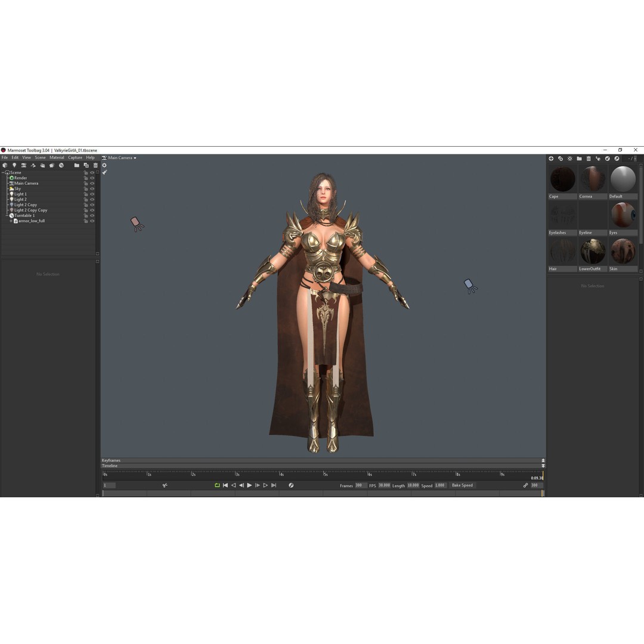Step one frame forward in timeline

point(258,485)
